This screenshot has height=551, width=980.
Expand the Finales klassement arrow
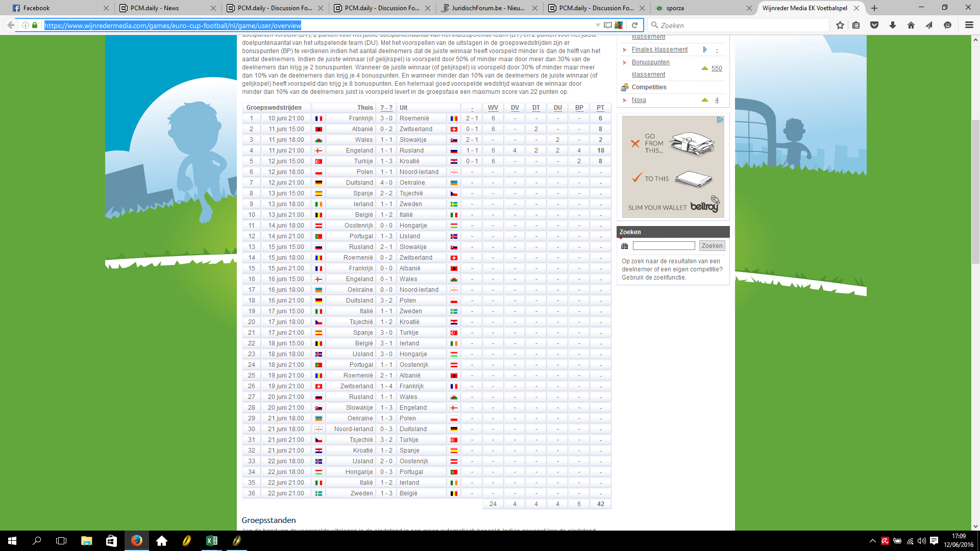705,49
